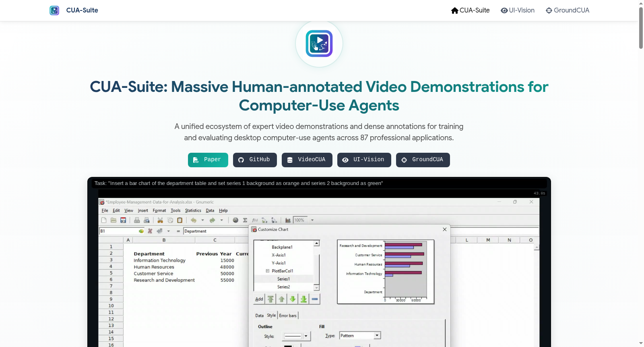644x347 pixels.
Task: Click the green Paper button
Action: (x=208, y=160)
